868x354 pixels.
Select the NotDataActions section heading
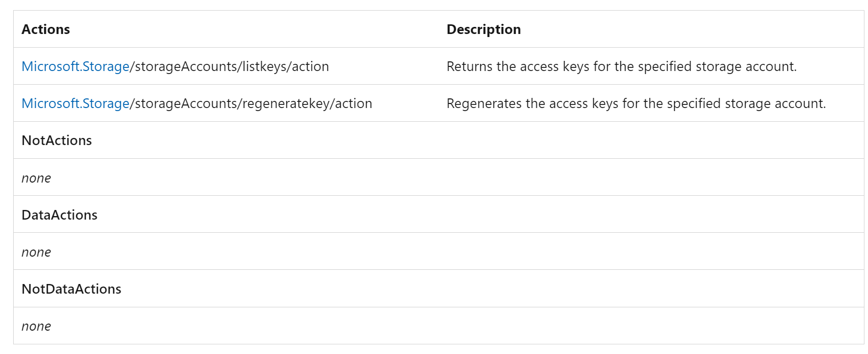pos(72,289)
